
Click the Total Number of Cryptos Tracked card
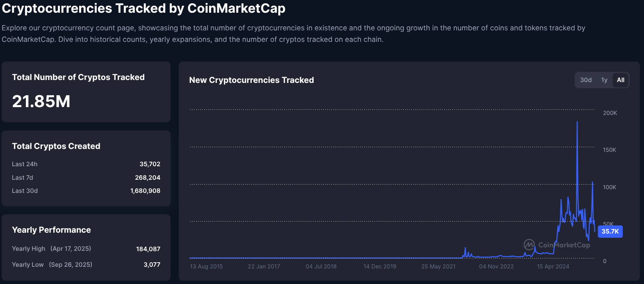coord(86,92)
